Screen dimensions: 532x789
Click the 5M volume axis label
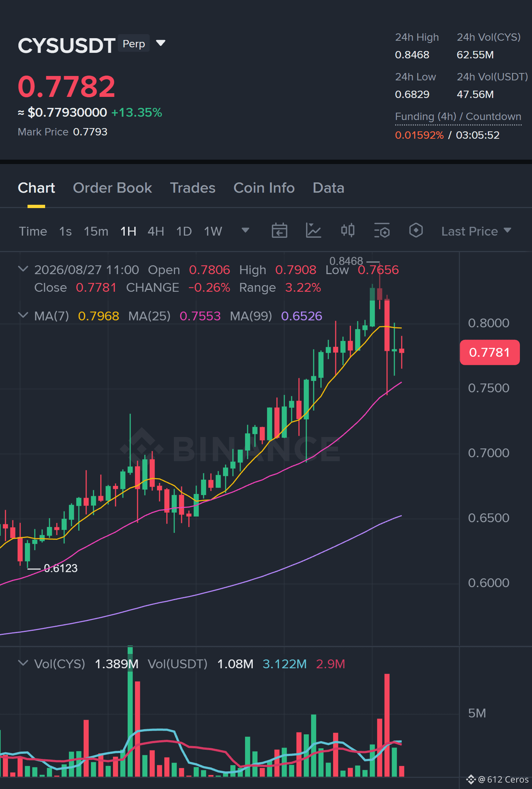pos(477,713)
